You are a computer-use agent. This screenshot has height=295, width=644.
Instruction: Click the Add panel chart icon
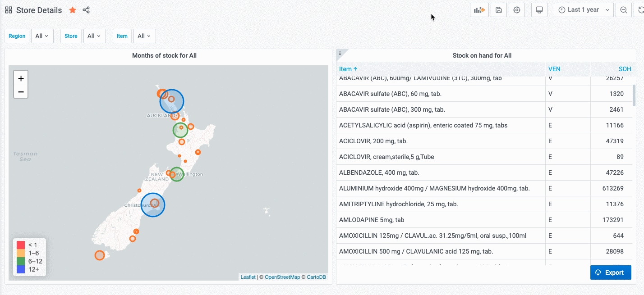(479, 10)
